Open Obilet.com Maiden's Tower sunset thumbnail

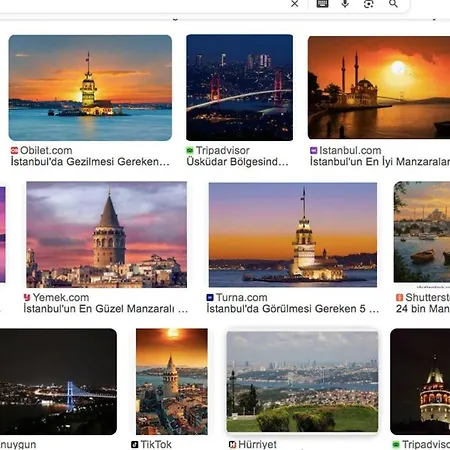(90, 88)
